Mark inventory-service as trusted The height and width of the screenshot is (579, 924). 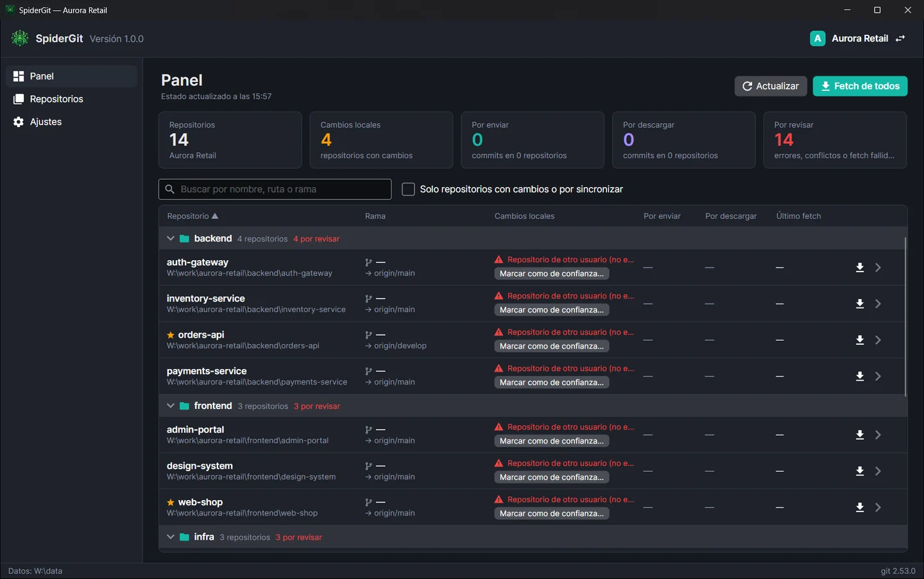click(x=552, y=310)
